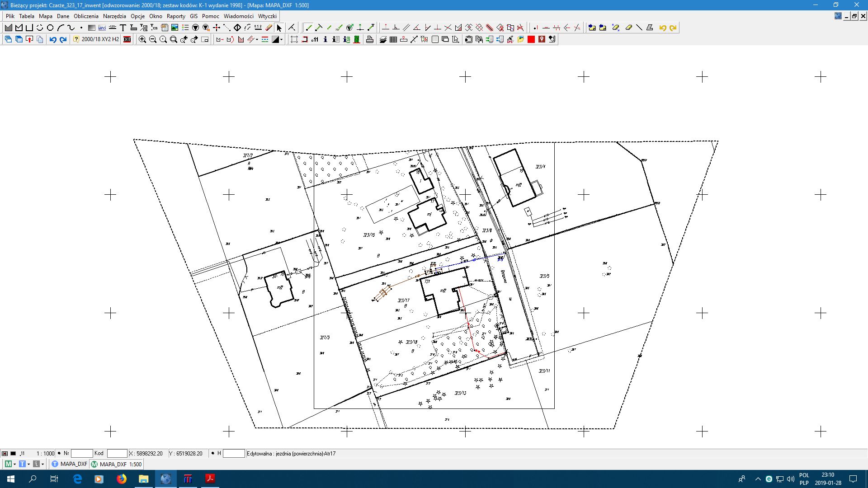Click the yellow eraser icon
The image size is (868, 488).
tap(628, 28)
